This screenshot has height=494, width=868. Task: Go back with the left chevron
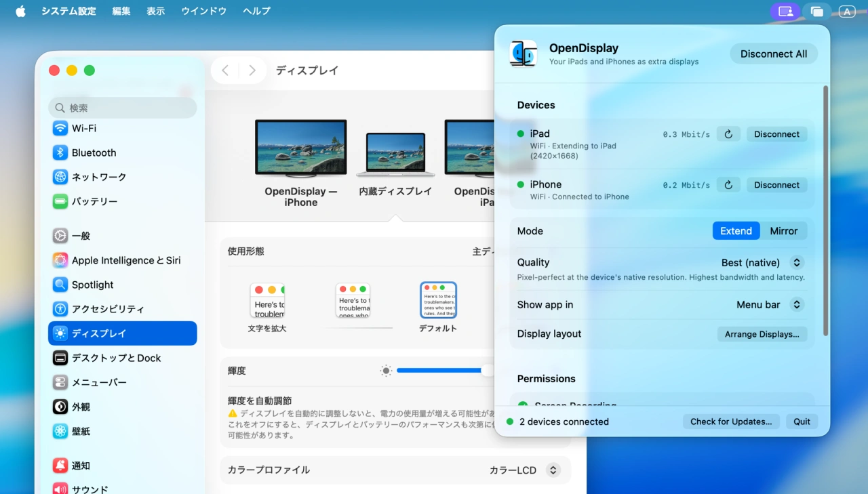point(225,70)
